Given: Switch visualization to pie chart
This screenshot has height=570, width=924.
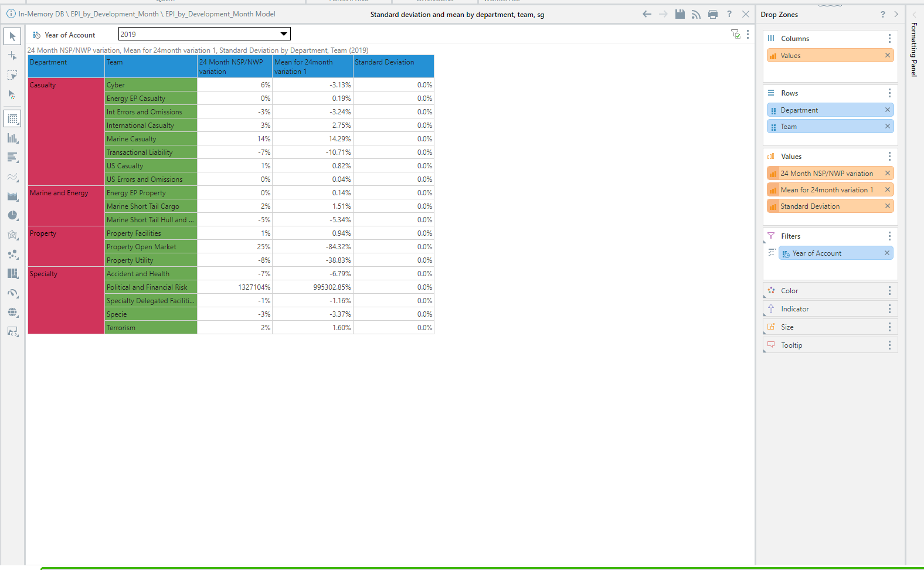Looking at the screenshot, I should click(x=12, y=216).
